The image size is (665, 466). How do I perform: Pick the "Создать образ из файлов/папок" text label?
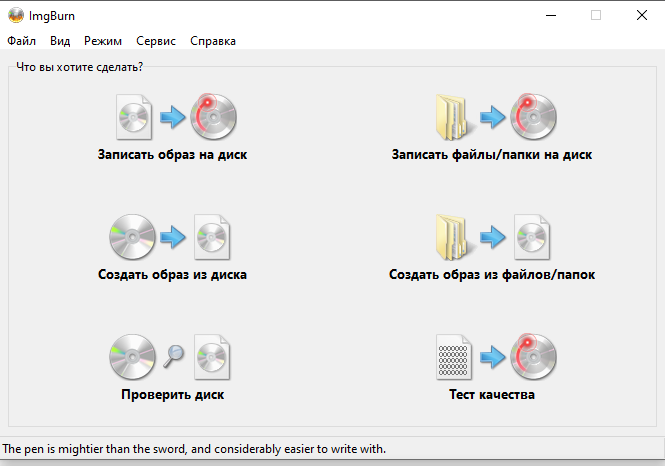tap(492, 274)
